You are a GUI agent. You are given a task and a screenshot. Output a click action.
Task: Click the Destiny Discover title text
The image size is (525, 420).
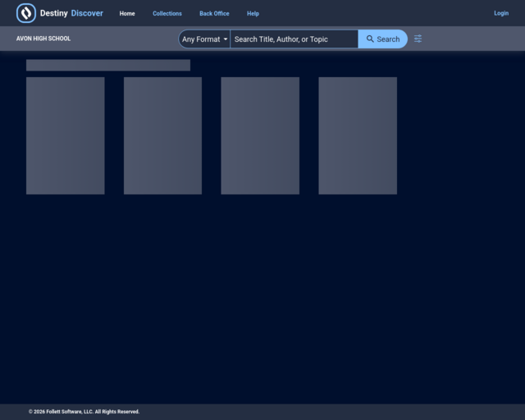click(71, 13)
